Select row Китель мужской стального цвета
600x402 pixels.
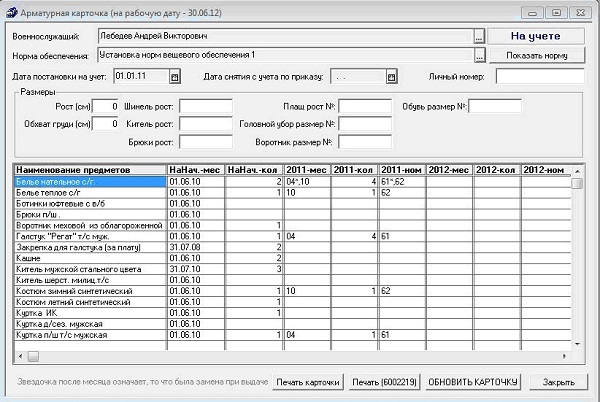(x=90, y=269)
